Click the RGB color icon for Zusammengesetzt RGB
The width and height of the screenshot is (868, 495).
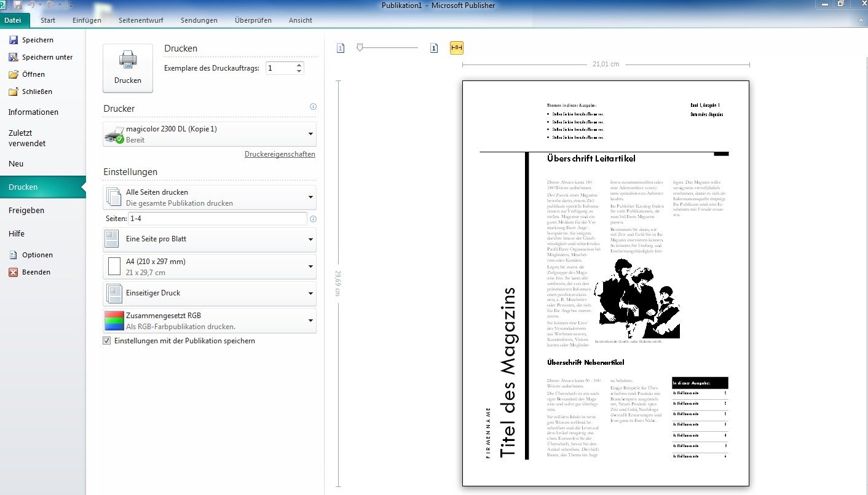(x=114, y=321)
